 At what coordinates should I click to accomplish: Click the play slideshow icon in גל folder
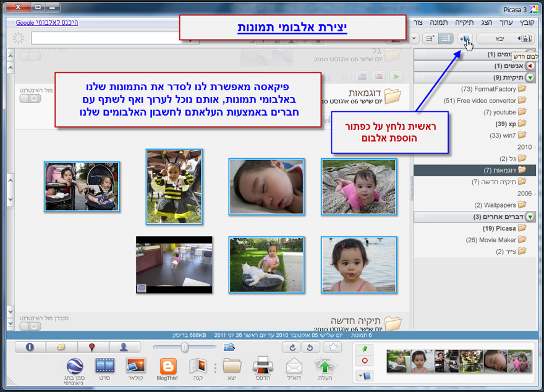pos(396,76)
